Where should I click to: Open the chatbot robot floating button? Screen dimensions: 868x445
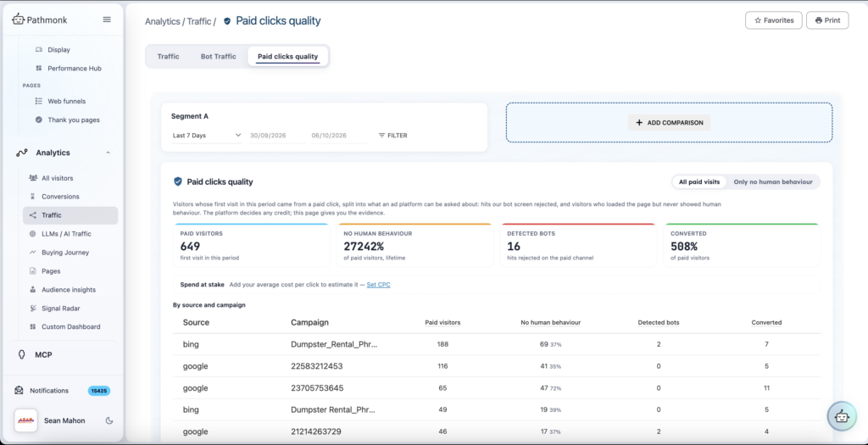point(842,416)
